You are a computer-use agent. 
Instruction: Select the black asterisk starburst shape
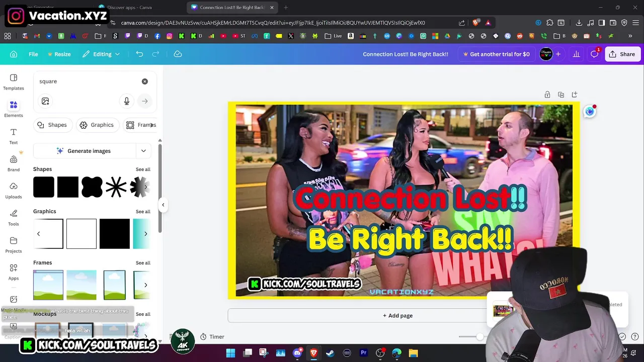pos(116,187)
